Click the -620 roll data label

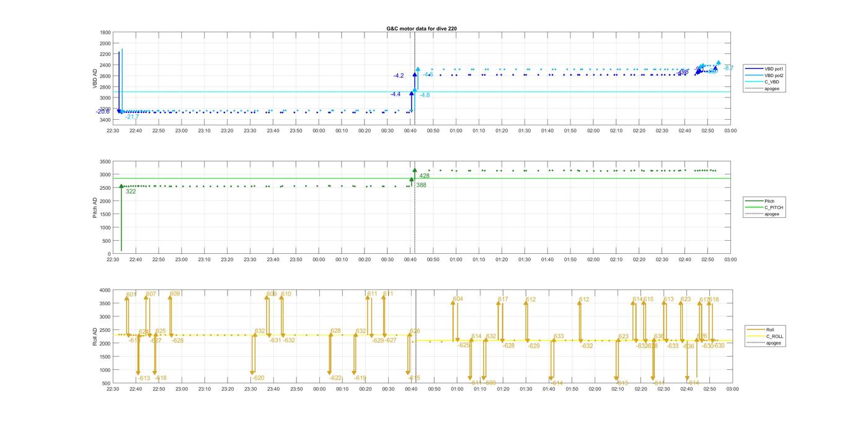click(258, 378)
